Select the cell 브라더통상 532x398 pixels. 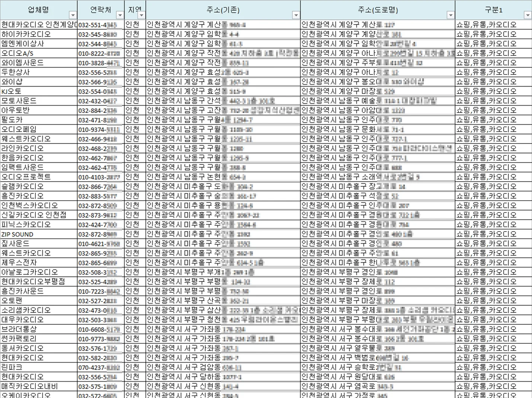point(39,330)
